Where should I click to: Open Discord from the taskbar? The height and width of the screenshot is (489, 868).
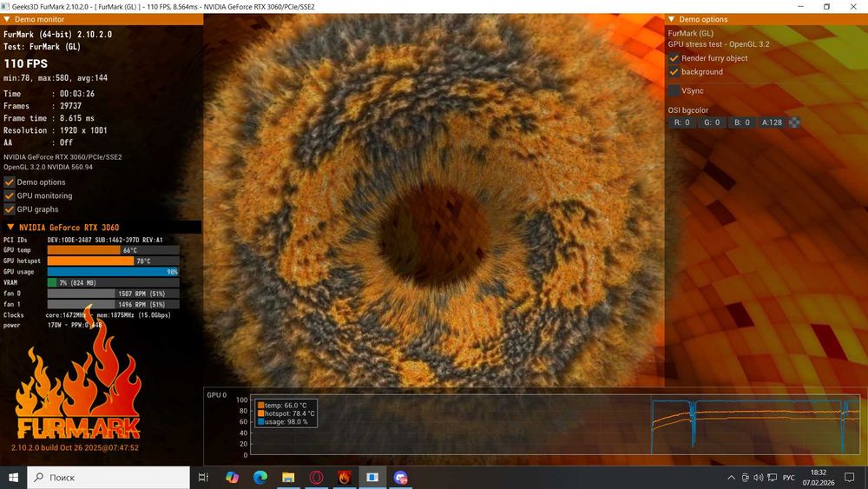pyautogui.click(x=401, y=478)
